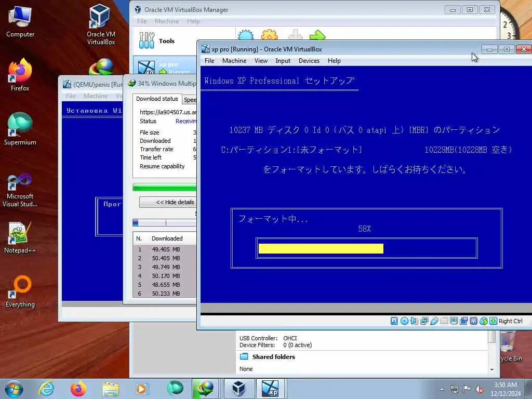Switch to VirtualBox Manager taskbar button
Image resolution: width=532 pixels, height=399 pixels.
[x=239, y=389]
